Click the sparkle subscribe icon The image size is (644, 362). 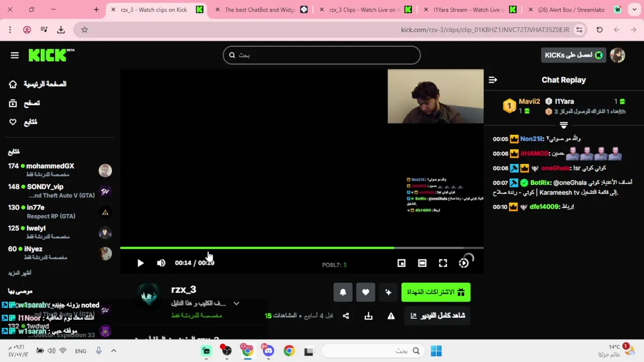pyautogui.click(x=388, y=292)
